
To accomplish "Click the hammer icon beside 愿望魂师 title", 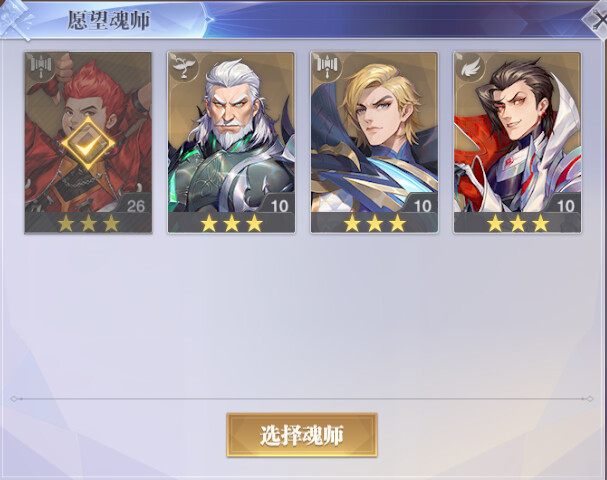I will click(x=15, y=19).
